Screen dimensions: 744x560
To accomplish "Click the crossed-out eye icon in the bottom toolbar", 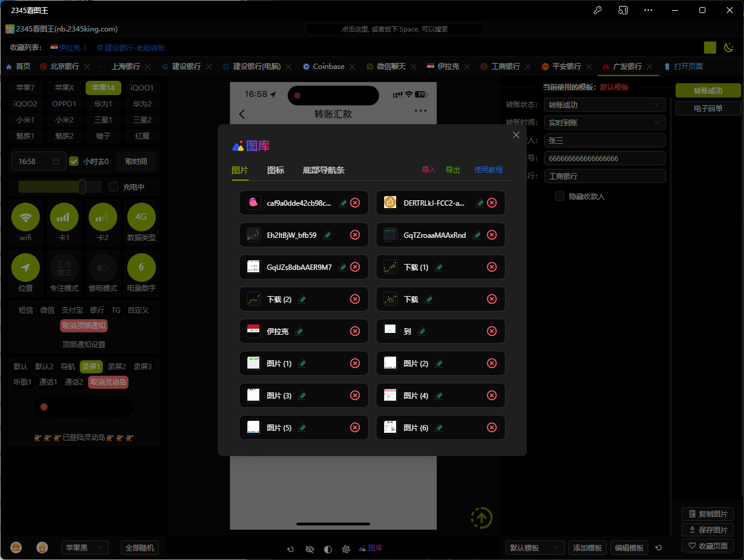I will click(x=309, y=549).
